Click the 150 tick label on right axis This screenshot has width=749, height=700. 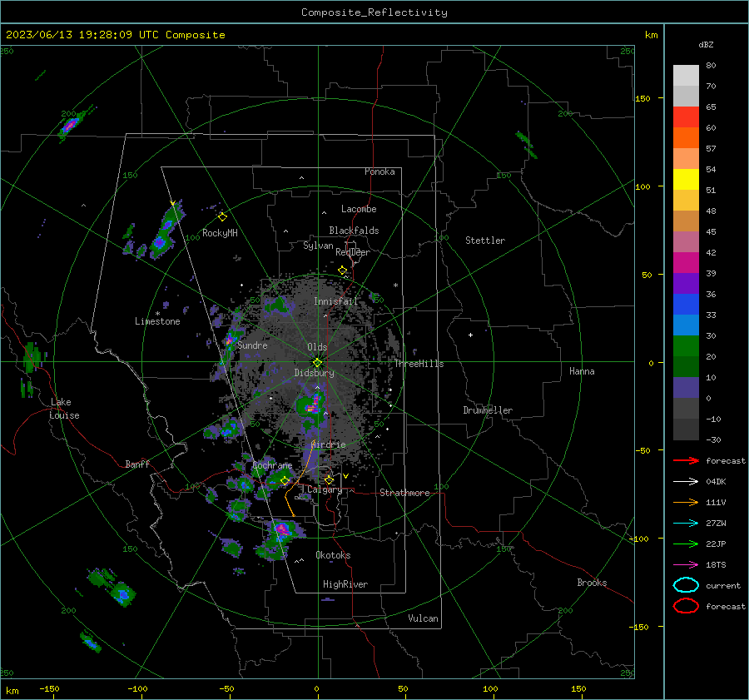tap(642, 98)
